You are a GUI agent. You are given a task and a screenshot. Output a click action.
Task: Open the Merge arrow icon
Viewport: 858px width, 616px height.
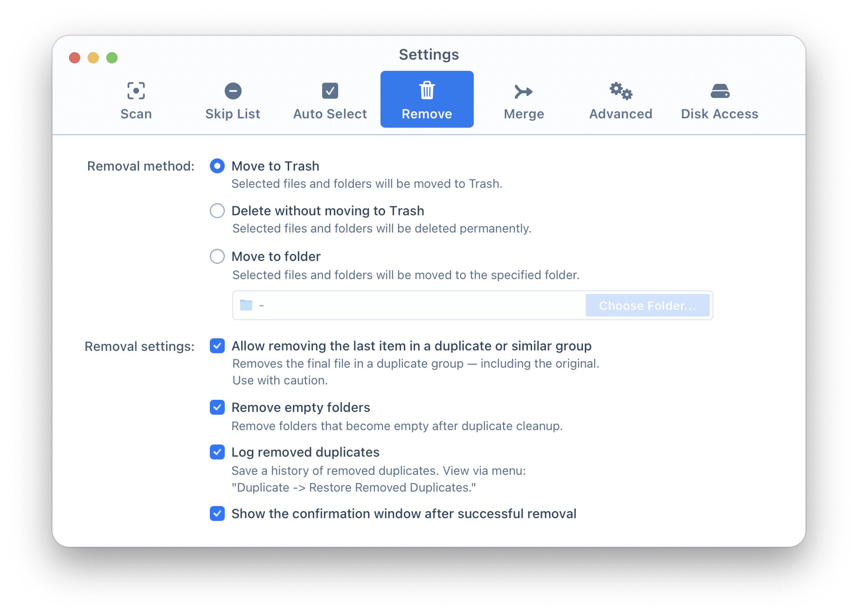click(523, 92)
